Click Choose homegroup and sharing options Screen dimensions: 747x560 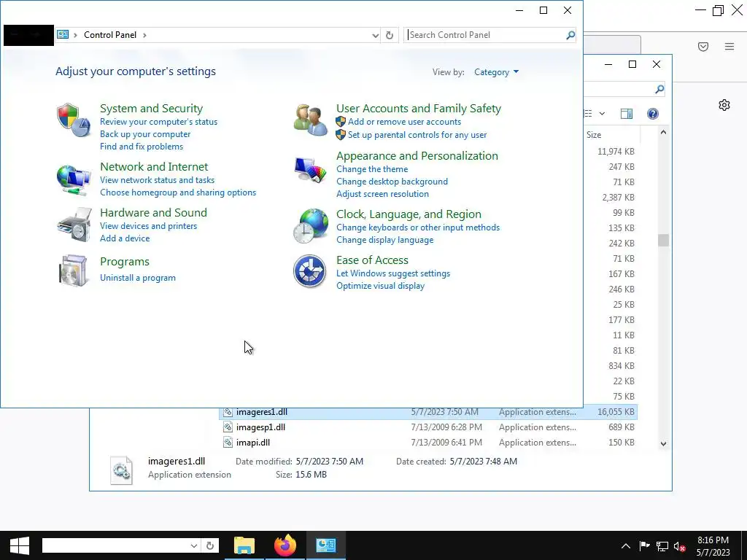178,192
